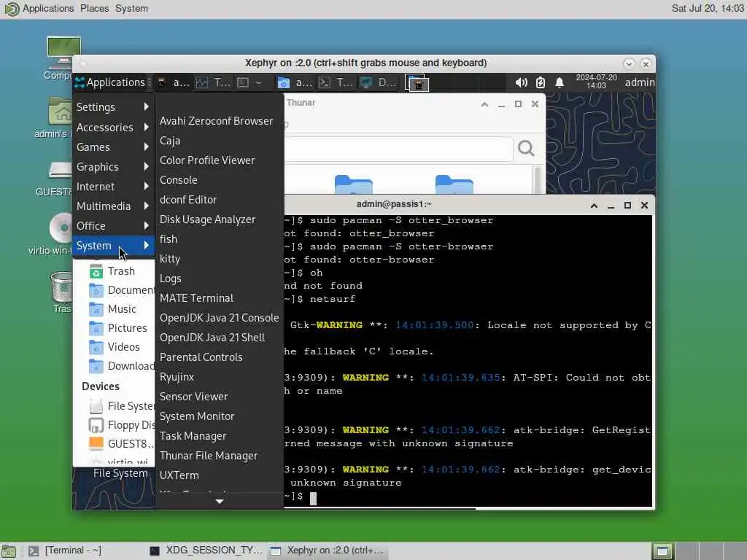747x560 pixels.
Task: Open the notification bell icon
Action: (560, 82)
